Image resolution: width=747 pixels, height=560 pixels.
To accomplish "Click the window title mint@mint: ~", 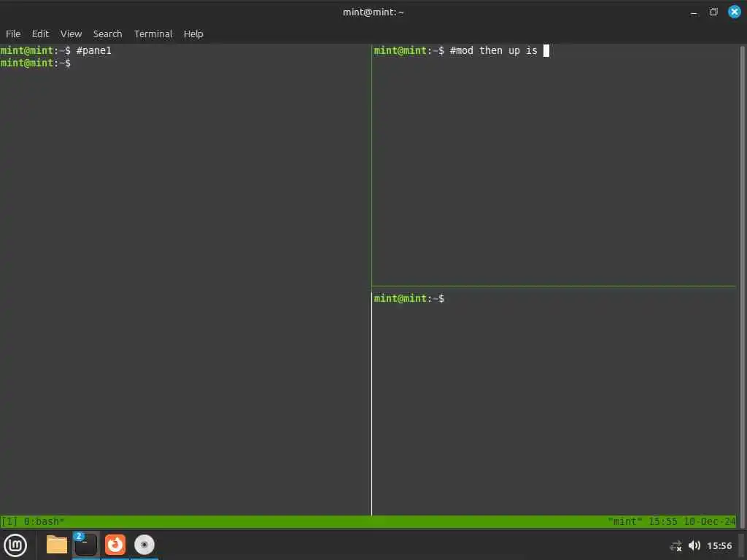I will (x=373, y=12).
